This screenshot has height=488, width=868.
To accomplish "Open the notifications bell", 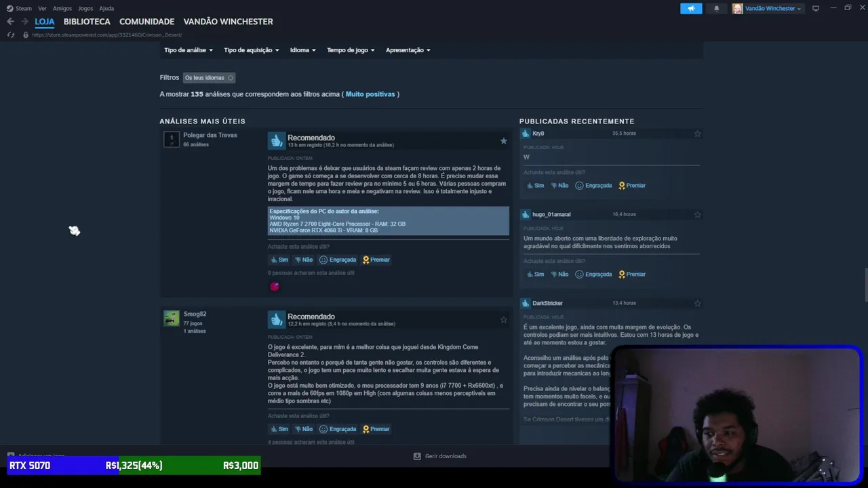I will (717, 8).
